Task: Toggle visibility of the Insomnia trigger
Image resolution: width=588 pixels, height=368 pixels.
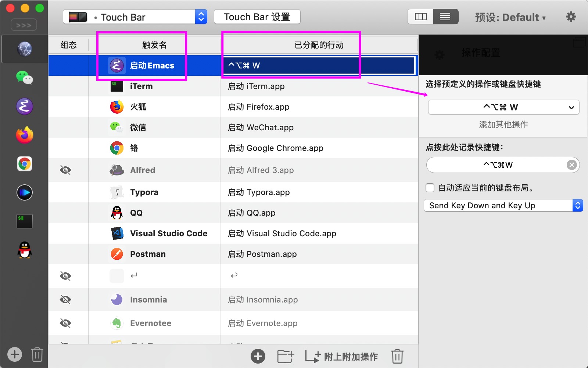Action: (65, 300)
